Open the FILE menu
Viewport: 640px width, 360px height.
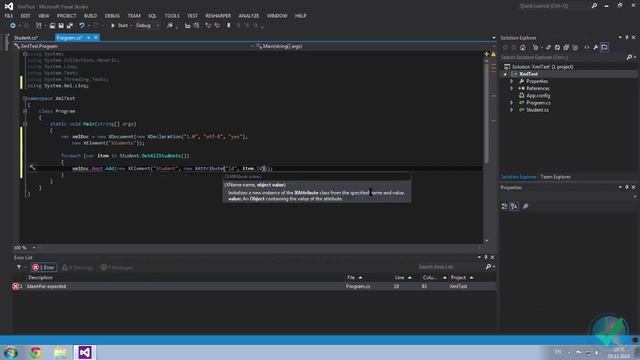9,16
